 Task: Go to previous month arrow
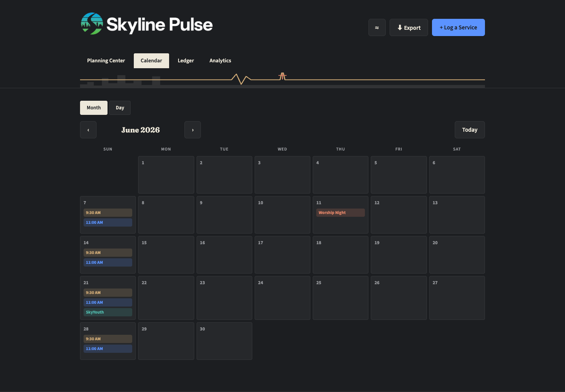pos(88,130)
